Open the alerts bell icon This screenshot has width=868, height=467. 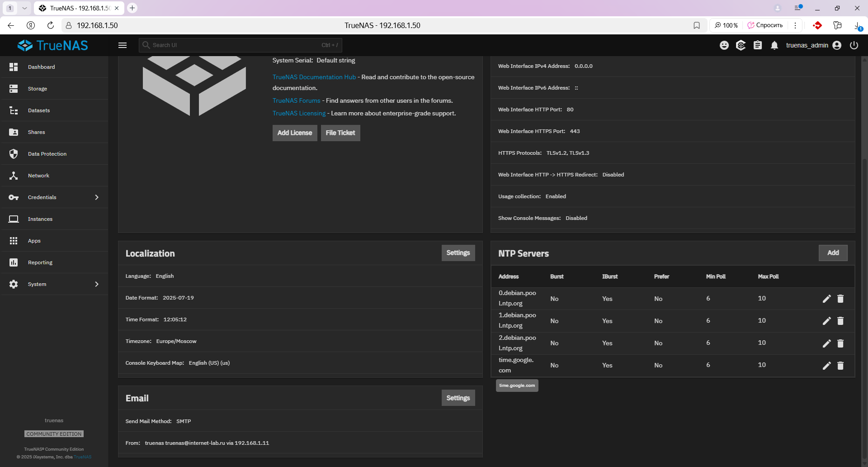click(x=774, y=45)
